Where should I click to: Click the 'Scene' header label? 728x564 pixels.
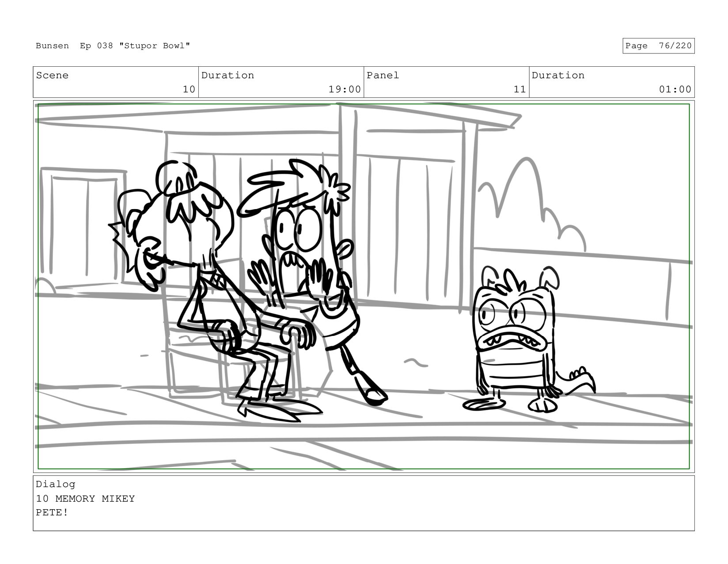click(x=52, y=76)
